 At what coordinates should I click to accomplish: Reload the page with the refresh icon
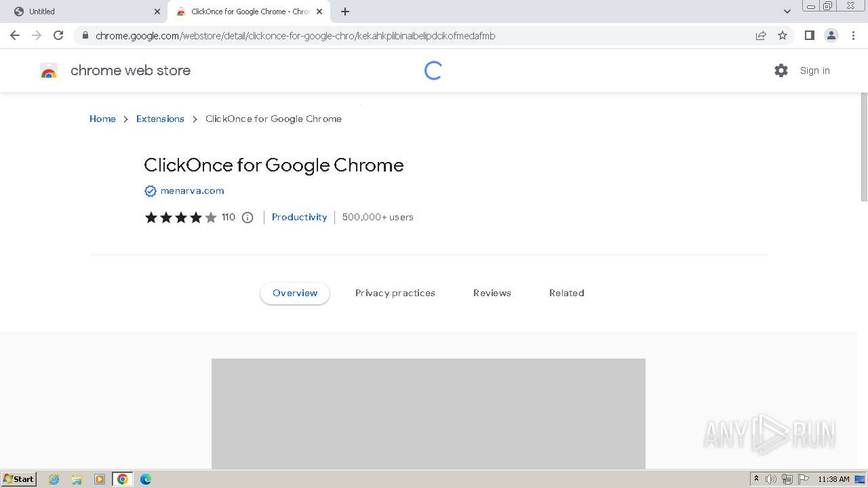click(x=58, y=35)
